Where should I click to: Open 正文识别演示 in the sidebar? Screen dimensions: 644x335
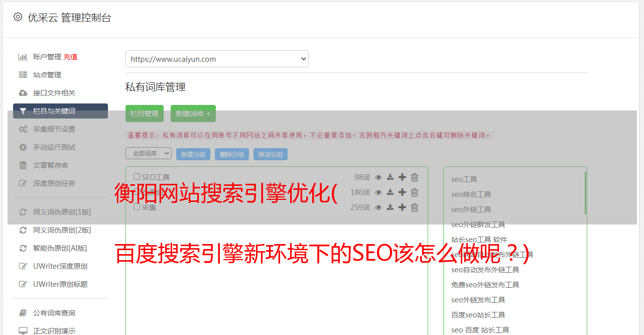tap(54, 331)
